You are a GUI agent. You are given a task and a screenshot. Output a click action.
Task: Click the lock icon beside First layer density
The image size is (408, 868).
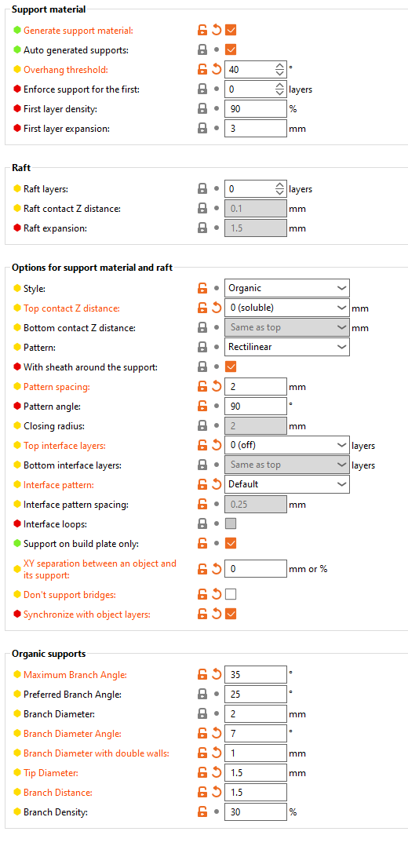pyautogui.click(x=202, y=109)
